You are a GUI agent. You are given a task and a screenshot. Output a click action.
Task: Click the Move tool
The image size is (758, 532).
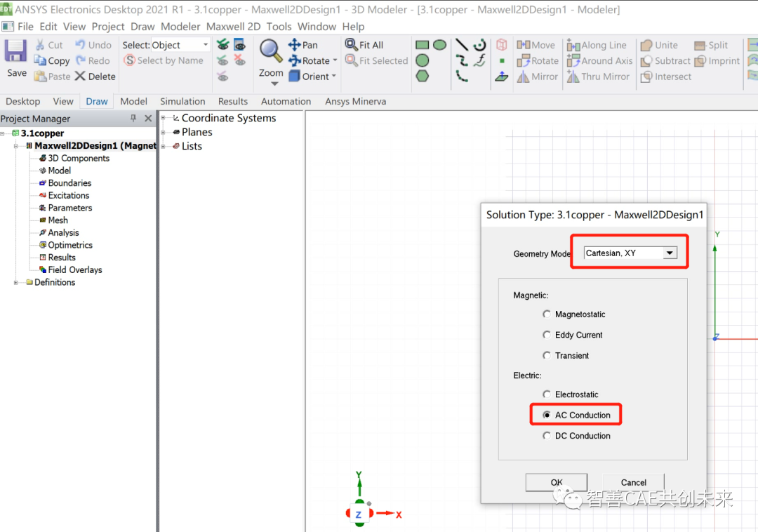coord(536,45)
